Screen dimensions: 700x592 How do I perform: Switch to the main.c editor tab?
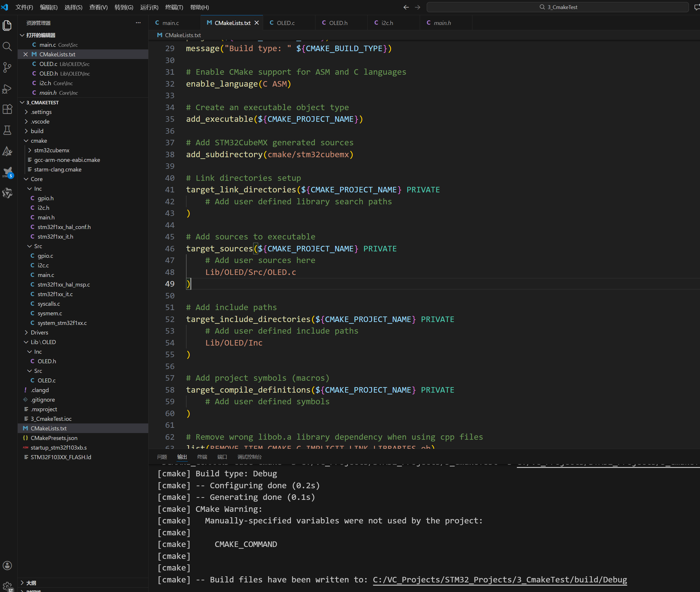tap(175, 23)
